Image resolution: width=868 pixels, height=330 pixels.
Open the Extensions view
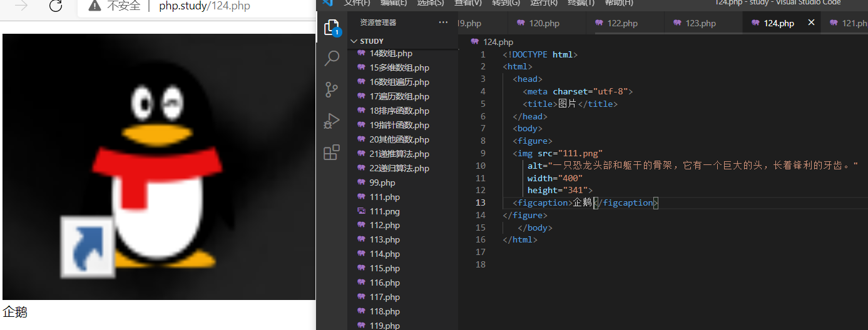(x=332, y=152)
